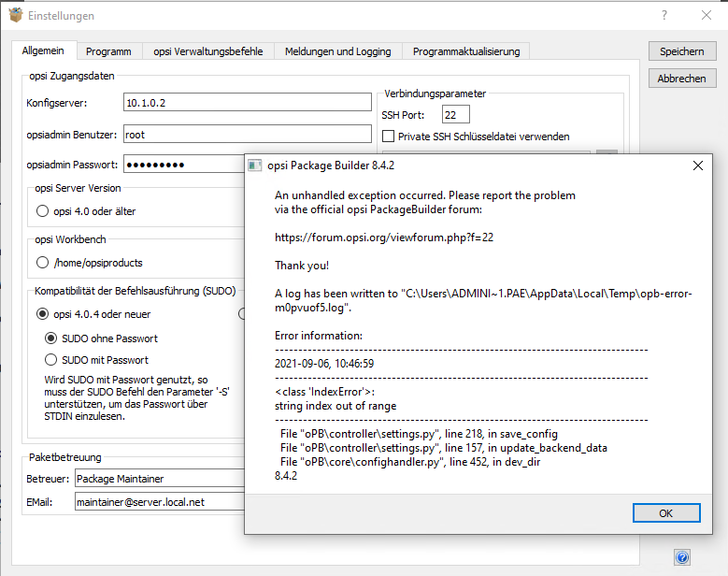The image size is (728, 576).
Task: Click the opsiadmin Passwort field
Action: pyautogui.click(x=184, y=164)
